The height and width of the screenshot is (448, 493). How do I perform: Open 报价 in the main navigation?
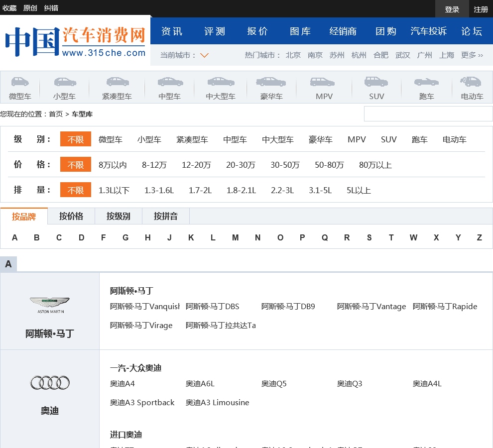[257, 31]
